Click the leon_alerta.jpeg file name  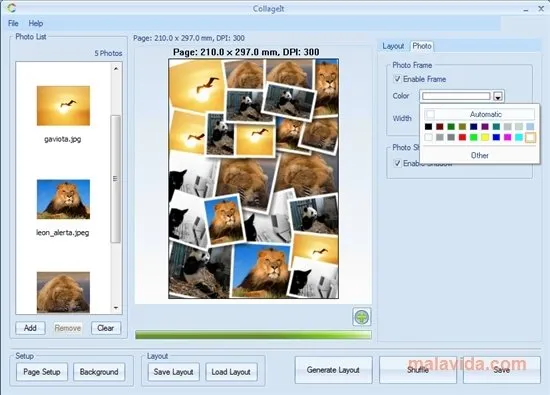point(63,233)
